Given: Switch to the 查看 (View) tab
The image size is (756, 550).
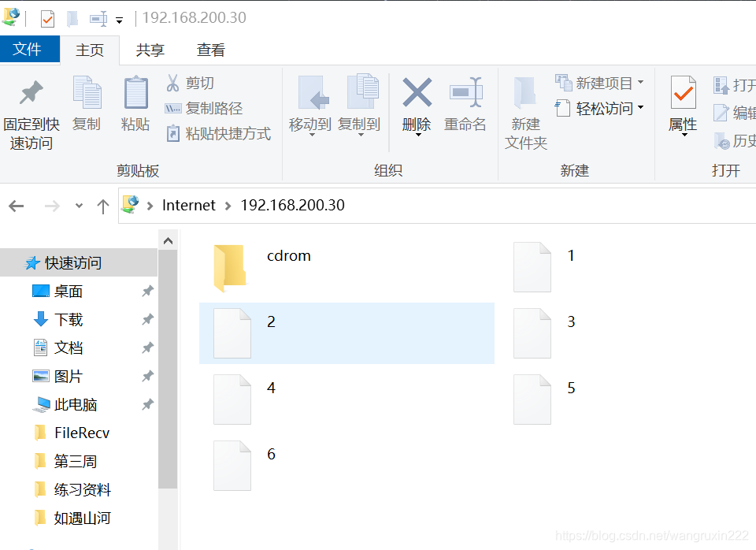Looking at the screenshot, I should [x=210, y=49].
